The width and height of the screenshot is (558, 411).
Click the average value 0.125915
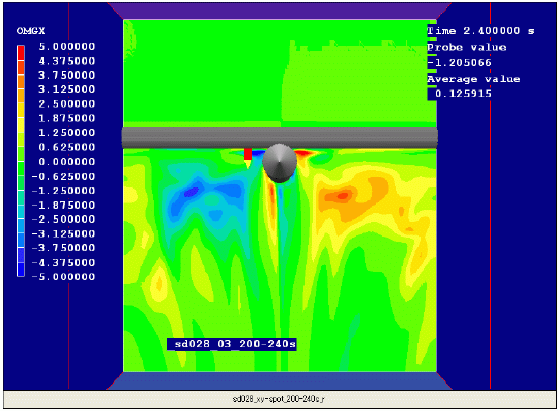(x=463, y=94)
